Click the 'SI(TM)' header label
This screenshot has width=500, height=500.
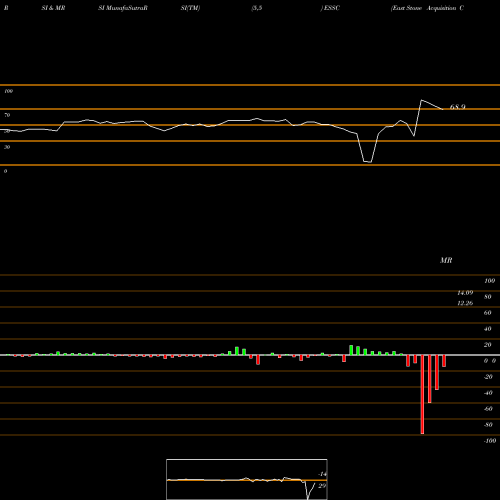pos(190,8)
